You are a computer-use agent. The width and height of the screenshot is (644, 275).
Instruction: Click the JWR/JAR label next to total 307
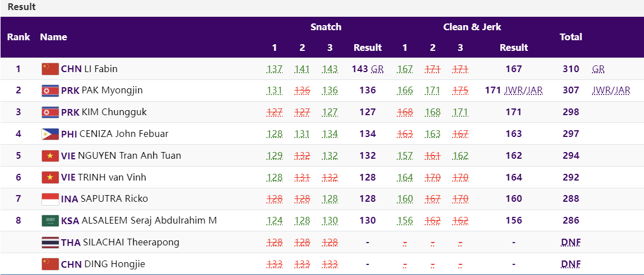point(611,91)
